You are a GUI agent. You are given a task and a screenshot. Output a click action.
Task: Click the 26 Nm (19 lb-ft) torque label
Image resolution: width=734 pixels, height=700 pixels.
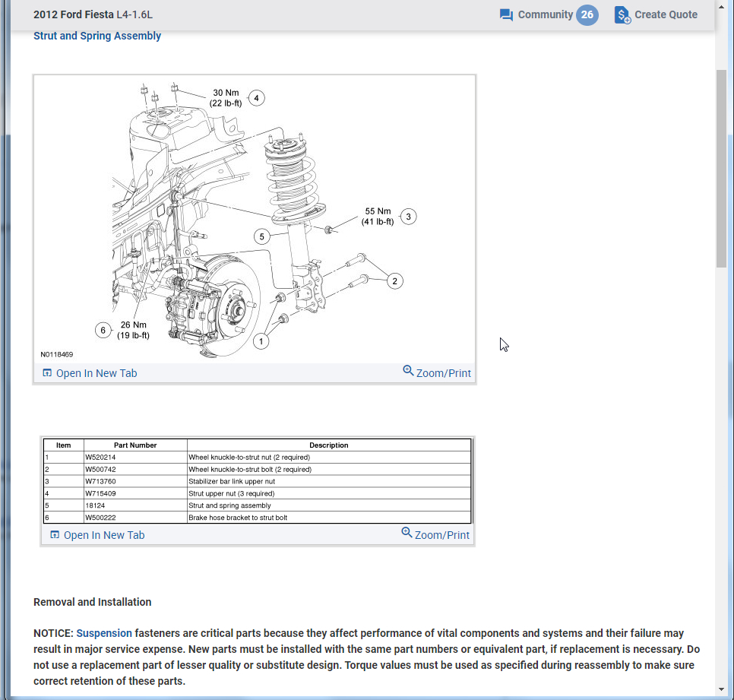coord(134,330)
